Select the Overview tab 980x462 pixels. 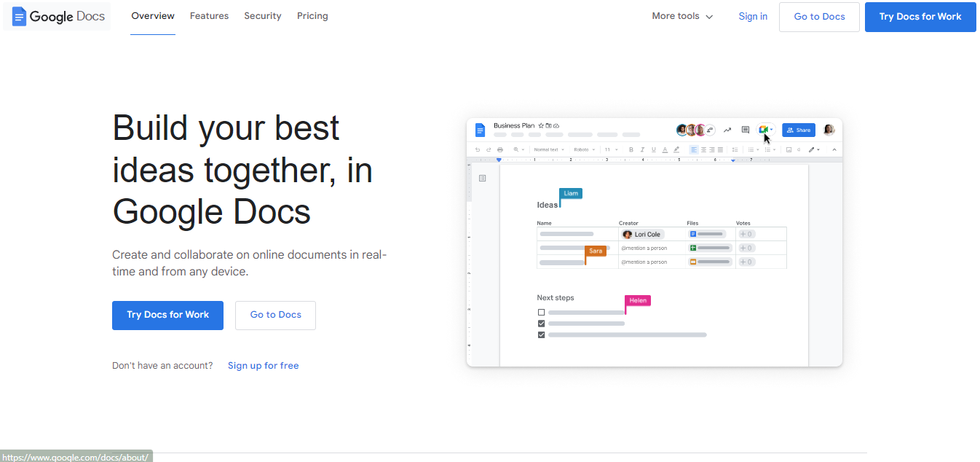click(x=153, y=16)
